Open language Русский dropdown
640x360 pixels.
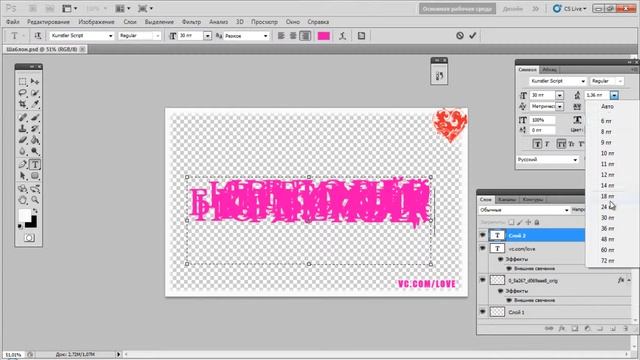coord(548,160)
